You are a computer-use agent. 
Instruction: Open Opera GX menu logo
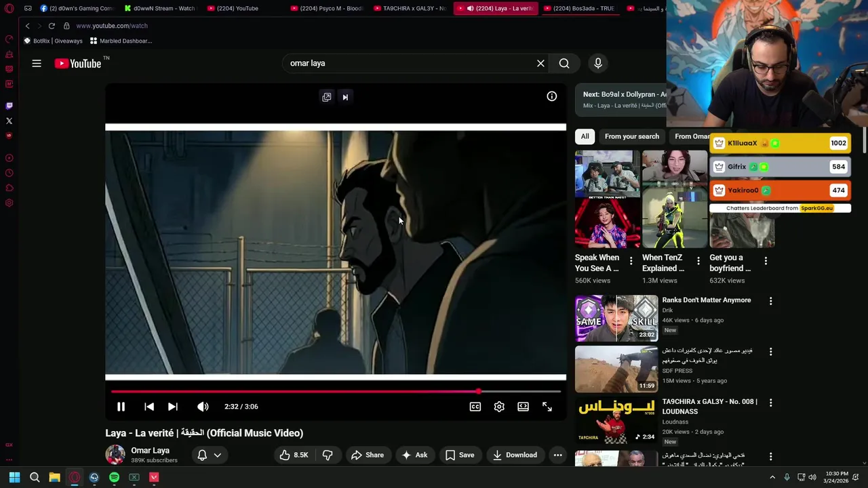pyautogui.click(x=9, y=8)
